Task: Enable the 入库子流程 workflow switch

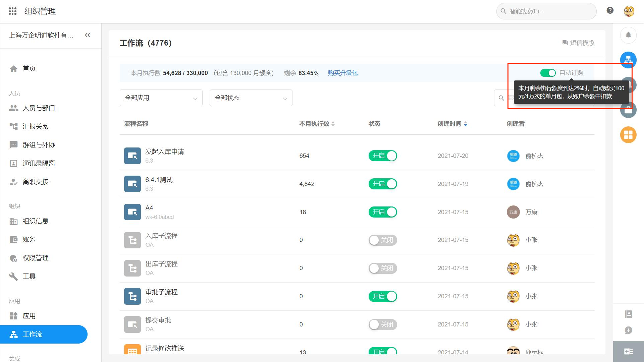Action: coord(383,240)
